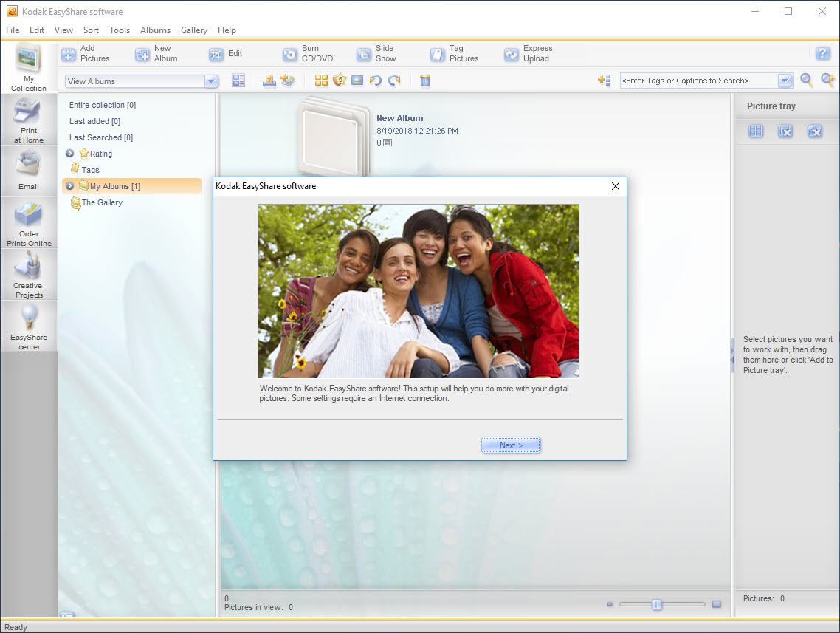Click the Next button in the welcome dialog
Image resolution: width=840 pixels, height=633 pixels.
tap(511, 445)
